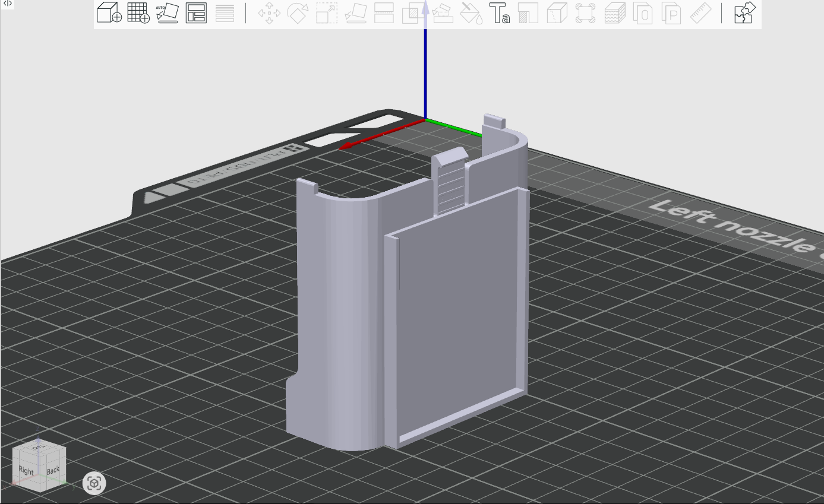Screen dimensions: 824x504
Task: Open the puzzle-piece Assembly view icon
Action: click(744, 13)
